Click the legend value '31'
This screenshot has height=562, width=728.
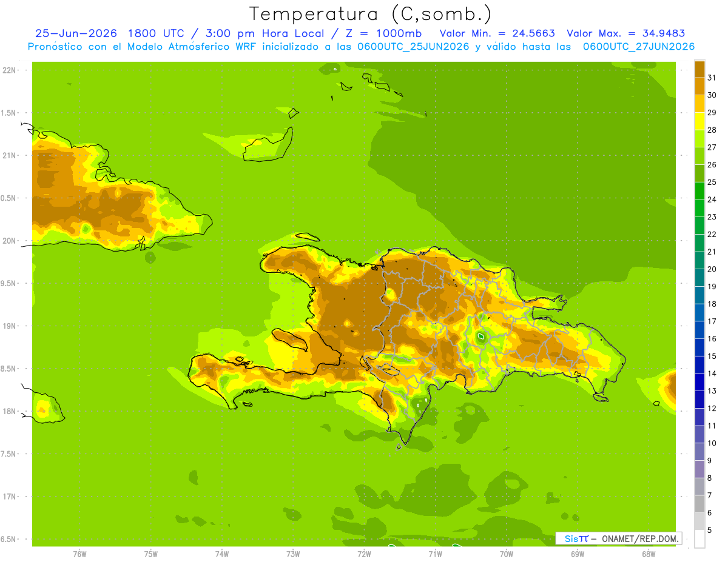(x=712, y=77)
